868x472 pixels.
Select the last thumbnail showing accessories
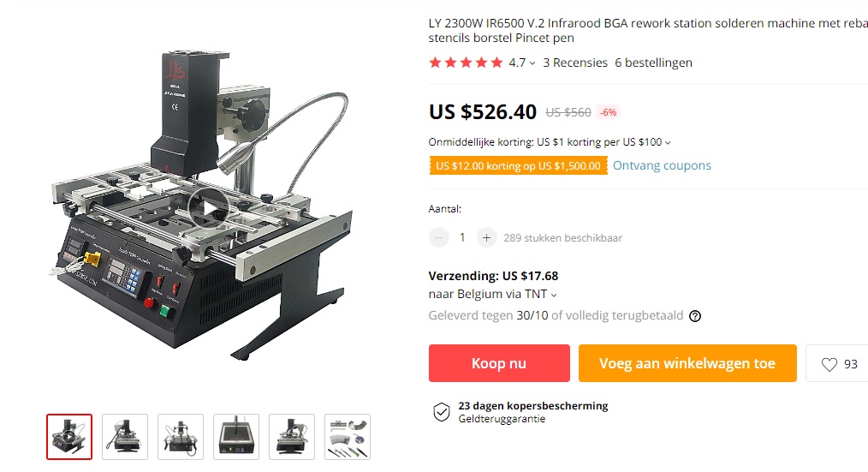[348, 437]
